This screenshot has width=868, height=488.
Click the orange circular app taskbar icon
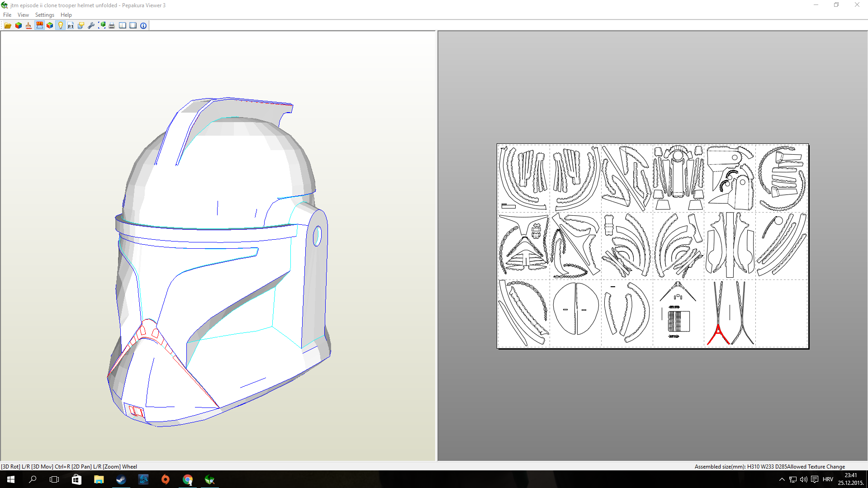(165, 479)
